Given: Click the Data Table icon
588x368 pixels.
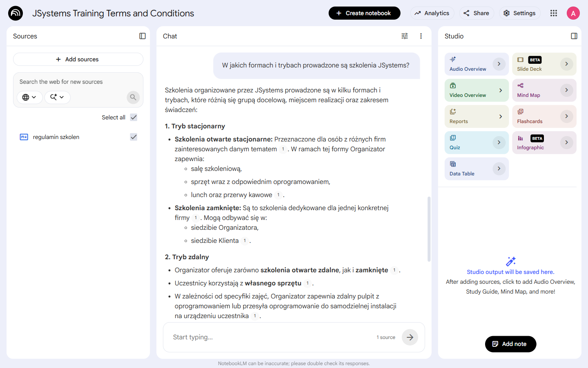Looking at the screenshot, I should (453, 164).
